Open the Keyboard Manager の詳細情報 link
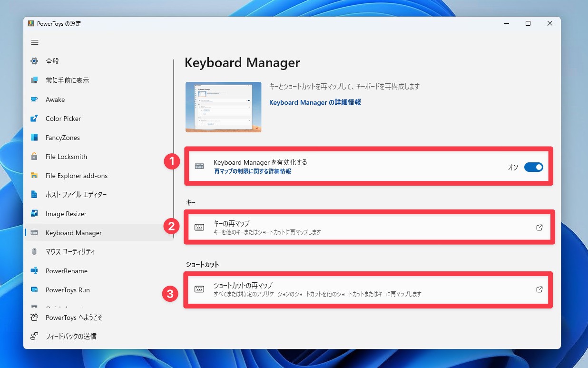588x368 pixels. [314, 102]
